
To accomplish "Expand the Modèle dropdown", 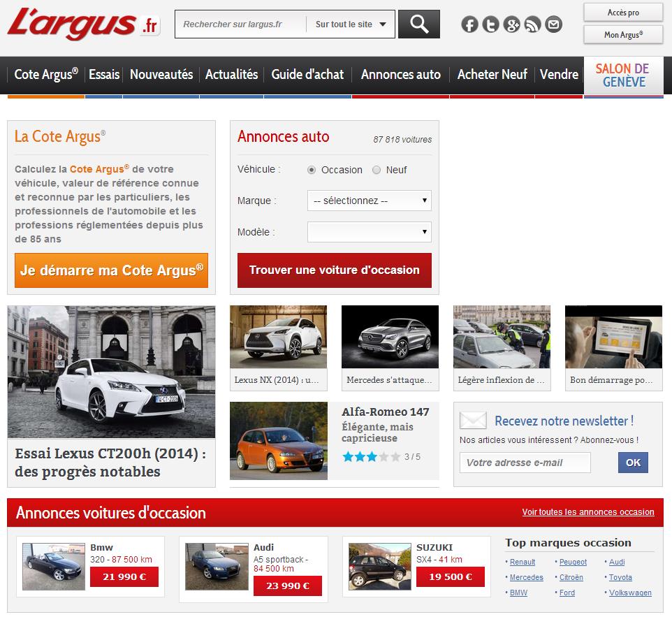I will (x=369, y=232).
